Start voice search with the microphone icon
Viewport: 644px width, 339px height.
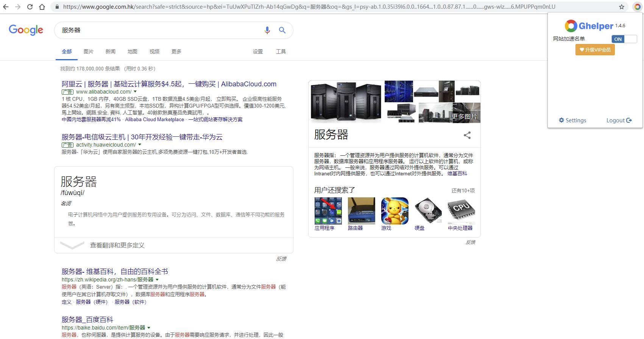coord(267,30)
